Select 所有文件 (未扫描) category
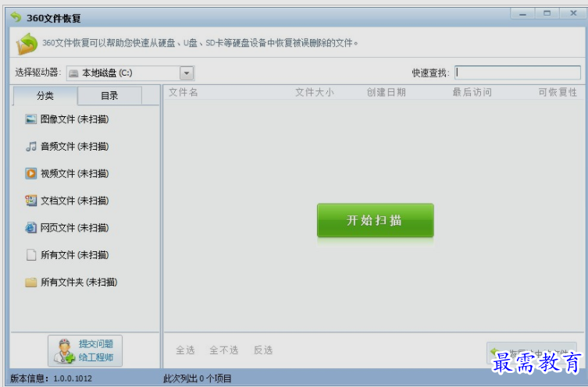The image size is (588, 387). coord(66,255)
